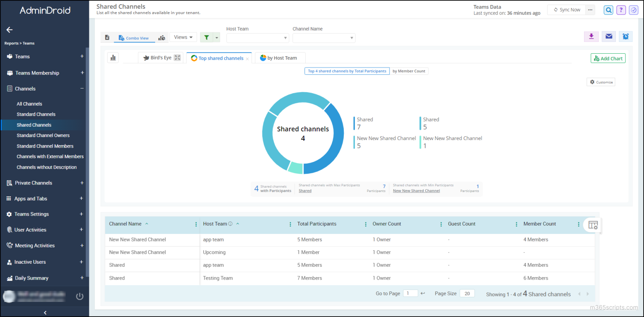The image size is (644, 317).
Task: Switch to the by Host Team tab
Action: pos(280,58)
